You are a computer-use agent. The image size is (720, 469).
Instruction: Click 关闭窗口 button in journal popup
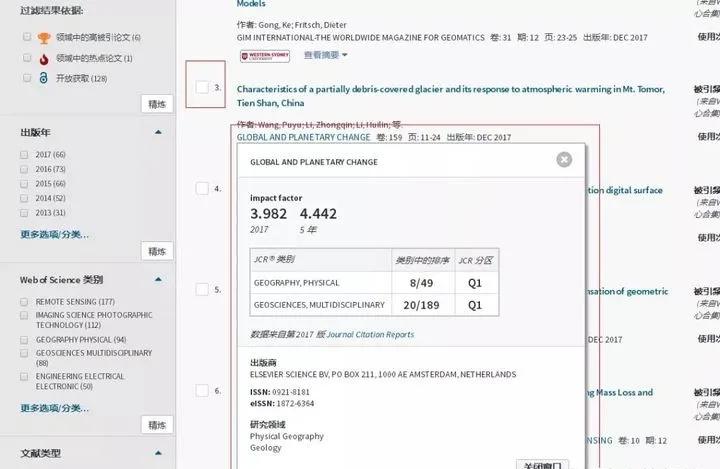[x=542, y=464]
